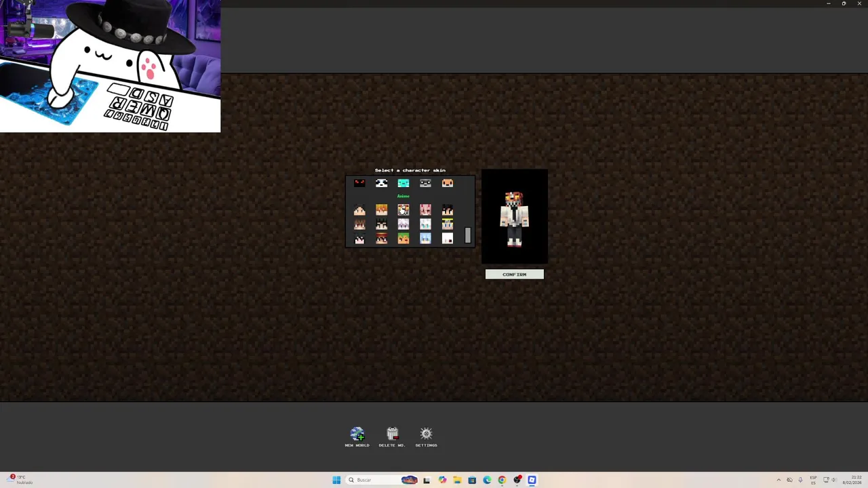Open Microsoft Store from the taskbar
The width and height of the screenshot is (868, 488).
click(472, 480)
